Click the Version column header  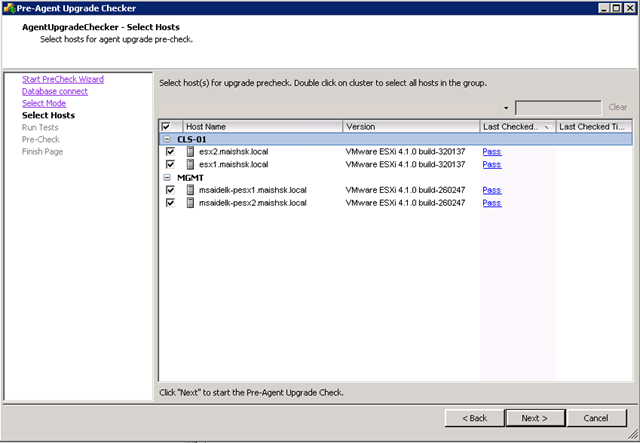pos(411,127)
